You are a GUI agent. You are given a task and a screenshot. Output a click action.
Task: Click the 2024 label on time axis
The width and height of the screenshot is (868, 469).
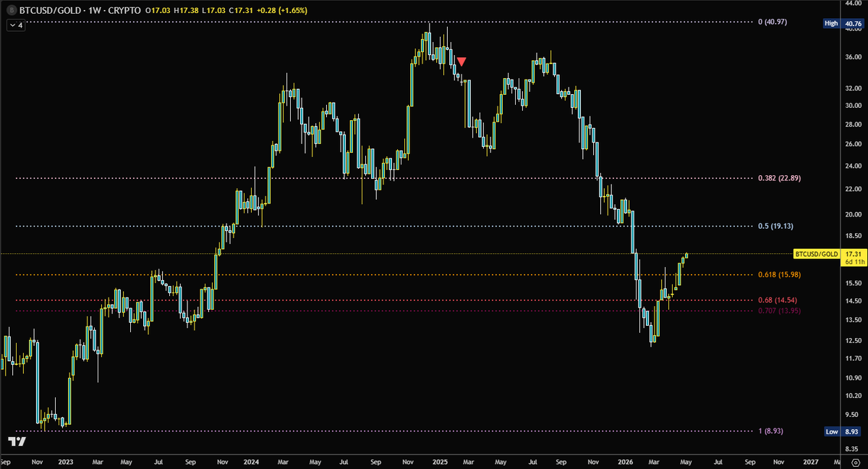click(251, 460)
